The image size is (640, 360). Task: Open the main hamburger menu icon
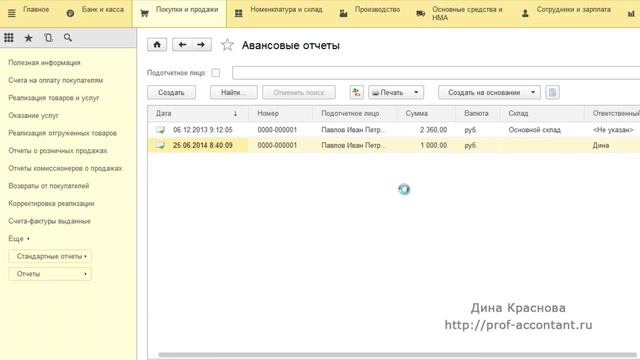click(x=12, y=13)
